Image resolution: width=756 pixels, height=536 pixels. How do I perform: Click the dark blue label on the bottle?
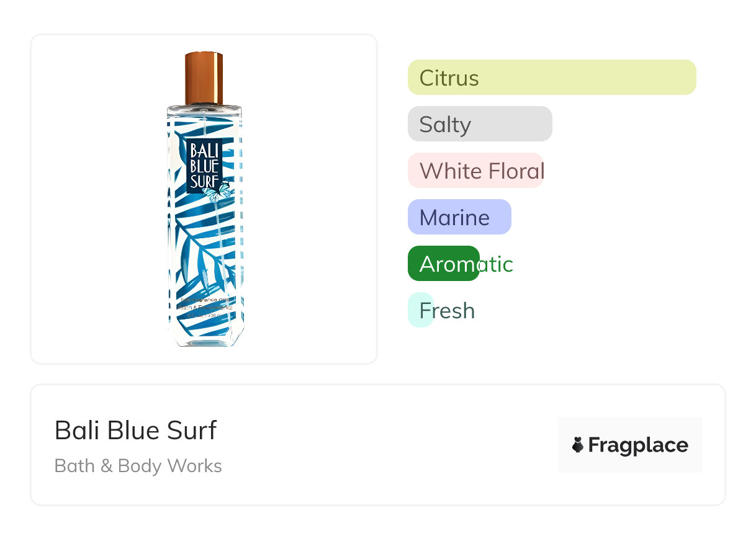coord(204,166)
